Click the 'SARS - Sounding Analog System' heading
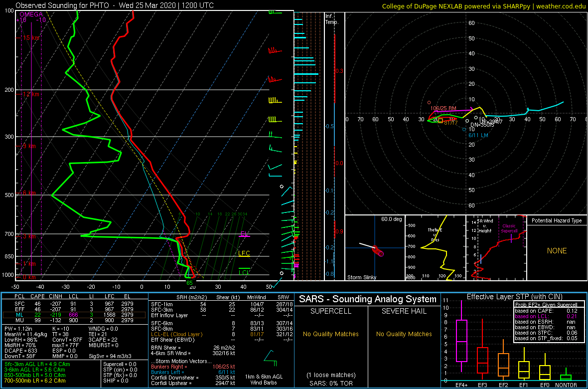The height and width of the screenshot is (389, 588). pyautogui.click(x=368, y=299)
